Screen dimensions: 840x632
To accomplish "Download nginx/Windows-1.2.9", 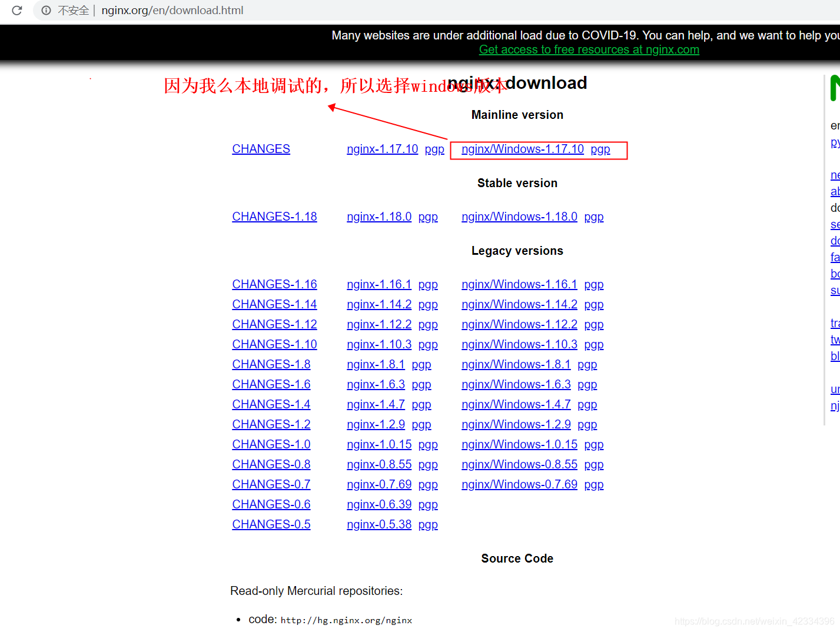I will coord(516,424).
